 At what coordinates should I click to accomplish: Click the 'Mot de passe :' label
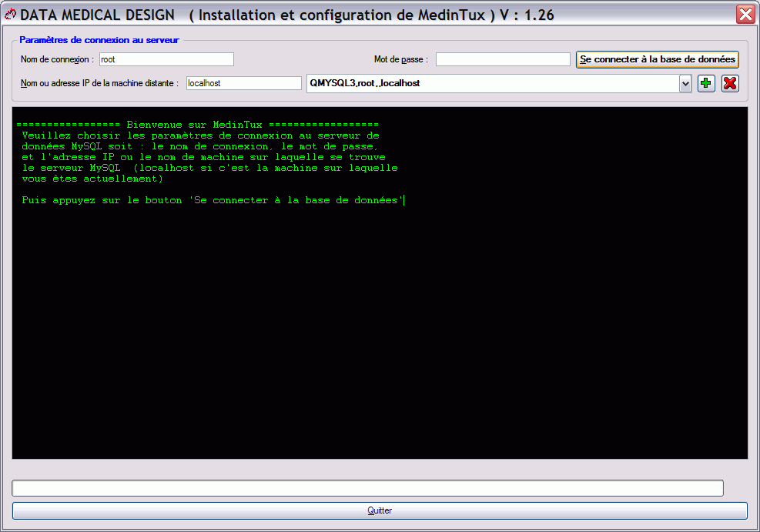[401, 59]
